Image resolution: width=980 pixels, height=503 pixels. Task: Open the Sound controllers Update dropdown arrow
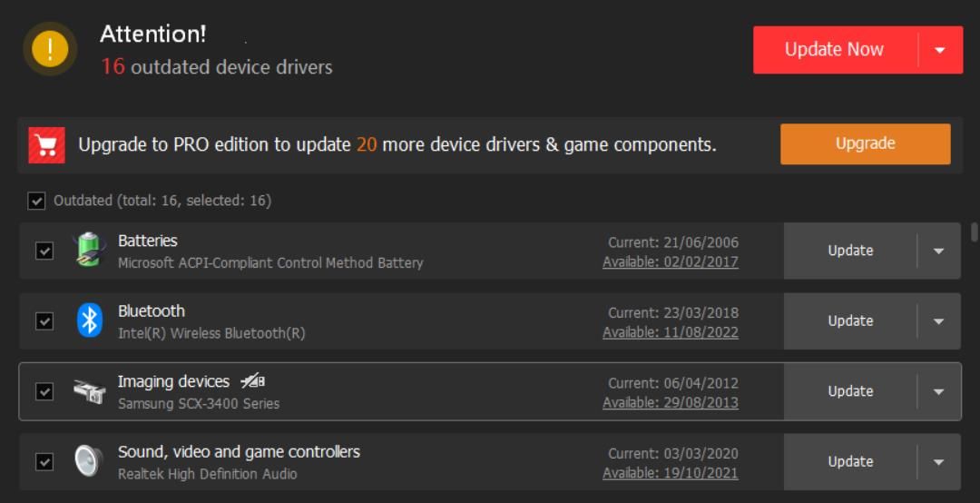(x=938, y=461)
